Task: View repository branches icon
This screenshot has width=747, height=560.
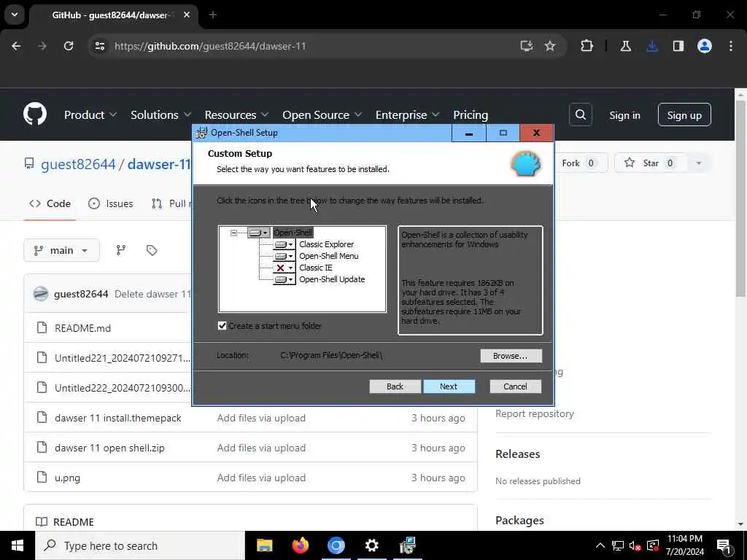Action: pos(121,251)
